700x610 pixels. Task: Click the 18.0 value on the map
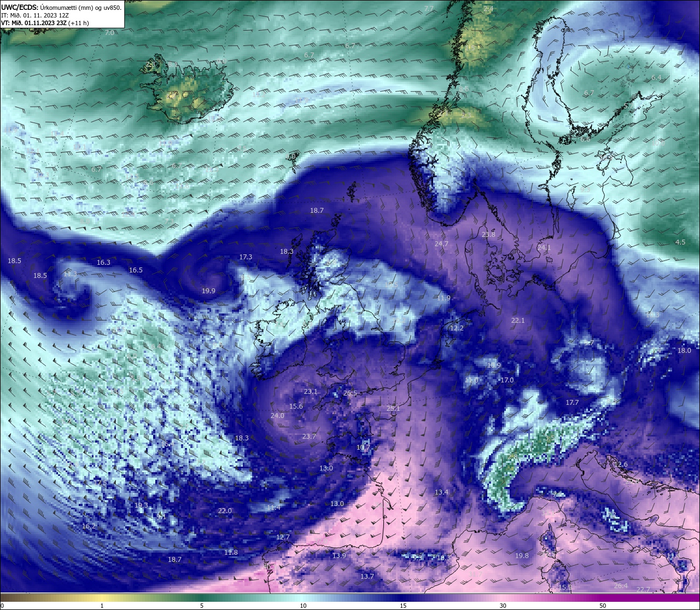[684, 351]
